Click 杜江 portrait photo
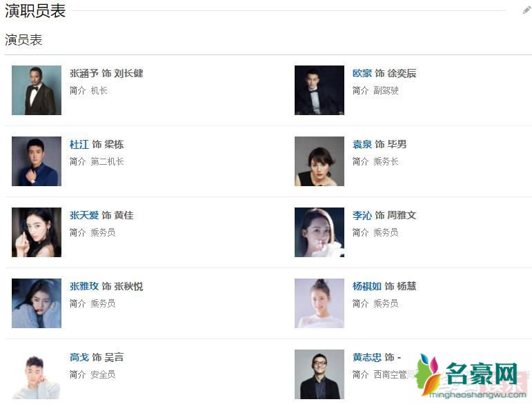Viewport: 532px width, 404px height. coord(37,161)
